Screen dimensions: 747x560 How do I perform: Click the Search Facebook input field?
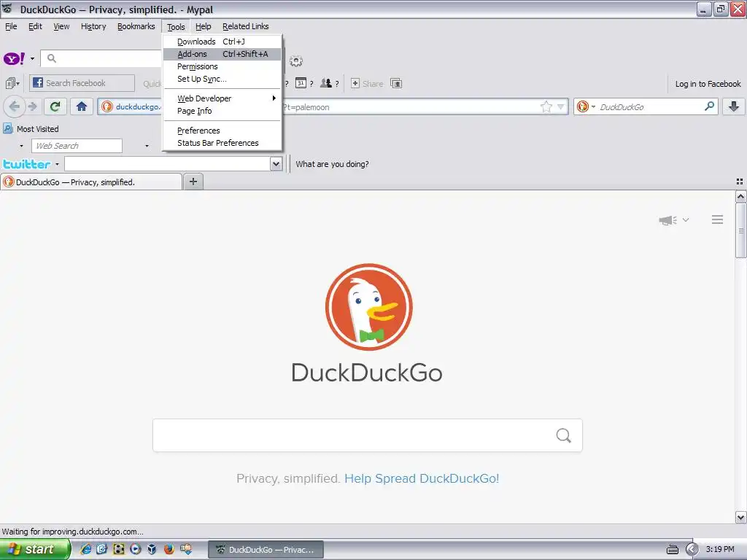(82, 83)
